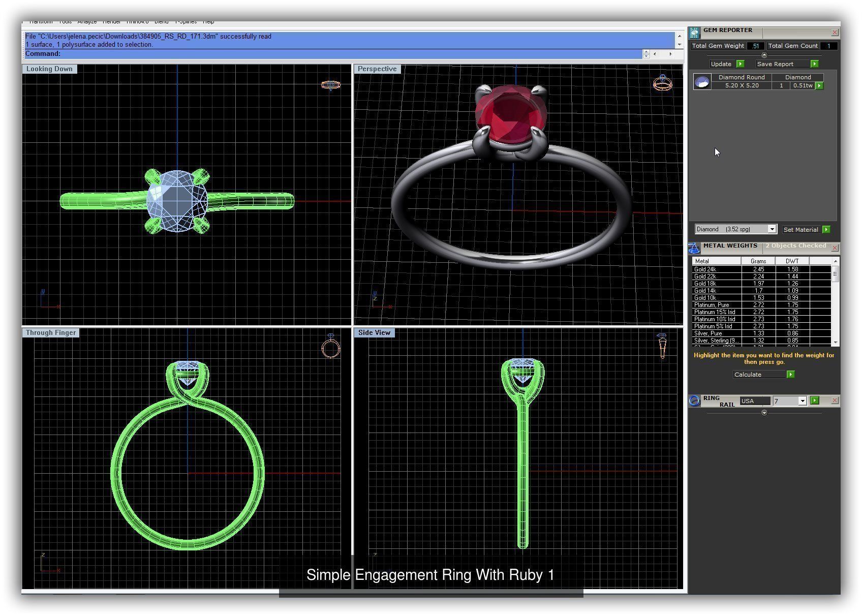Click the Total Gem Count value 1
The width and height of the screenshot is (862, 616).
(x=828, y=46)
